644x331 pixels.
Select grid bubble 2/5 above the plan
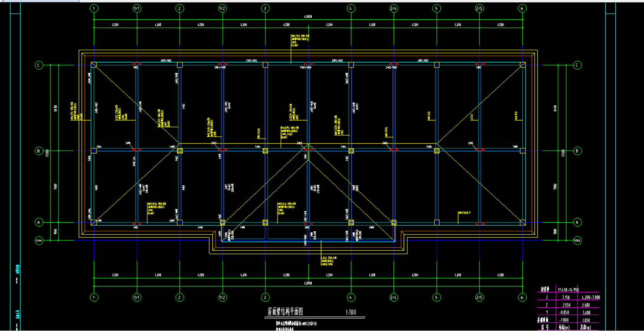(479, 8)
